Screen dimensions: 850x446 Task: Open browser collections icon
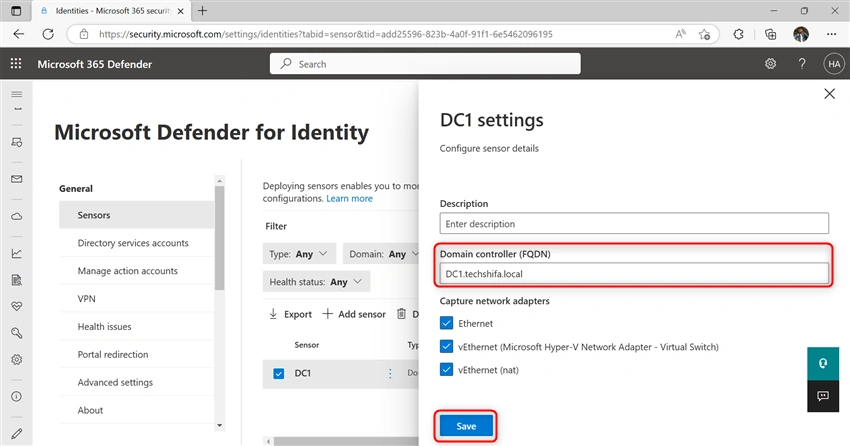point(770,34)
